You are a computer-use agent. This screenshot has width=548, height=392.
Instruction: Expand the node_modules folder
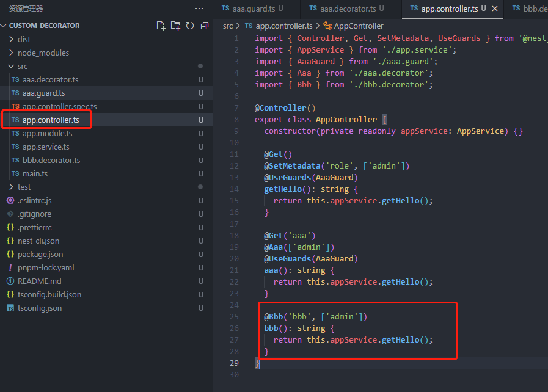(x=11, y=53)
